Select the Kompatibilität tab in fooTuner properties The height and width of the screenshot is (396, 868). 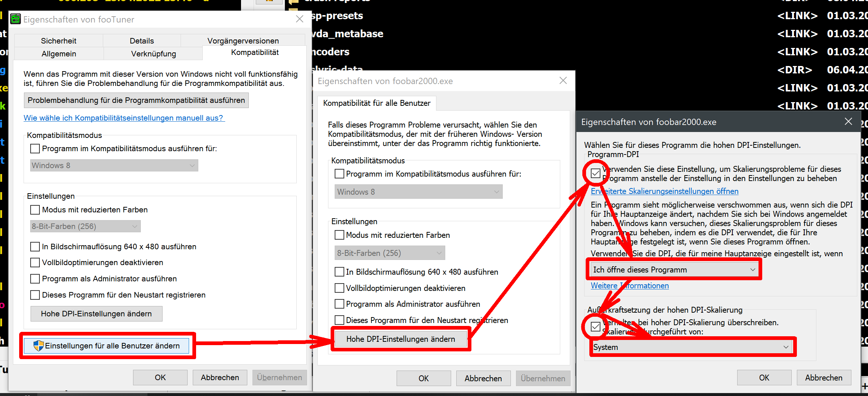coord(255,52)
